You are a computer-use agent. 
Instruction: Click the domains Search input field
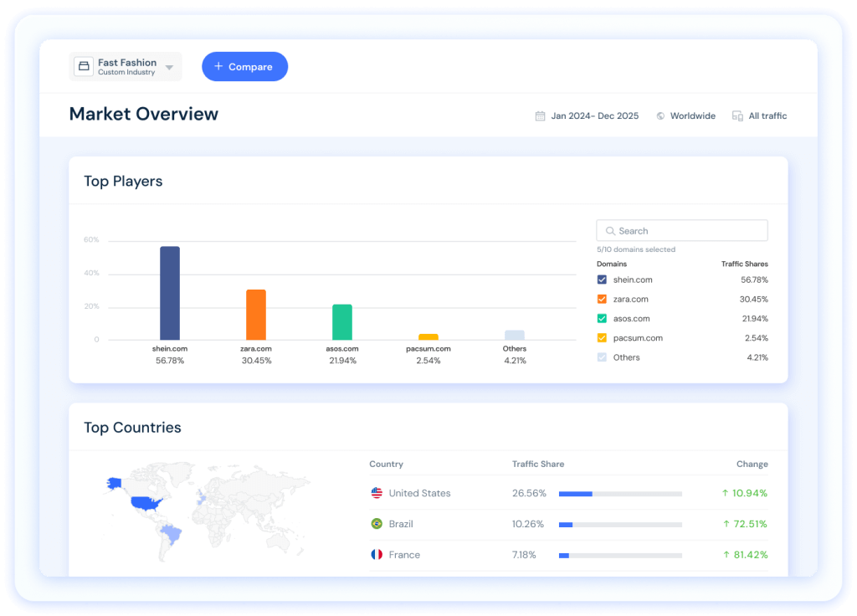click(x=682, y=231)
